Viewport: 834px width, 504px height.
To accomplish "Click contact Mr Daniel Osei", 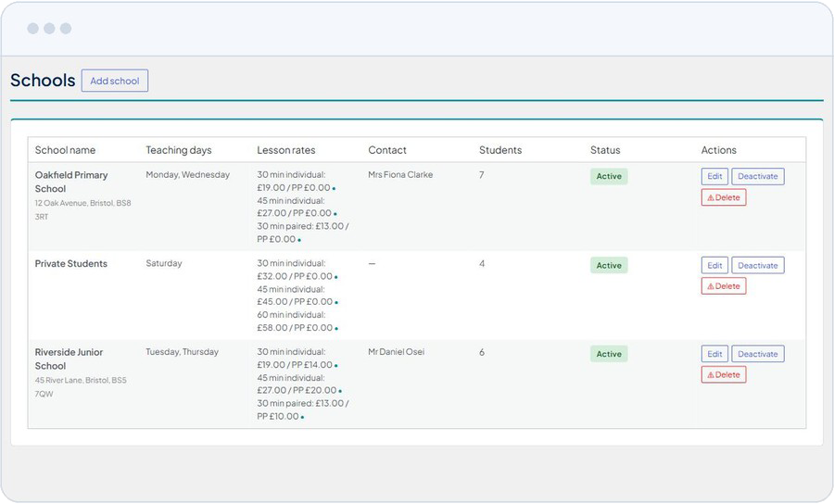I will 397,352.
